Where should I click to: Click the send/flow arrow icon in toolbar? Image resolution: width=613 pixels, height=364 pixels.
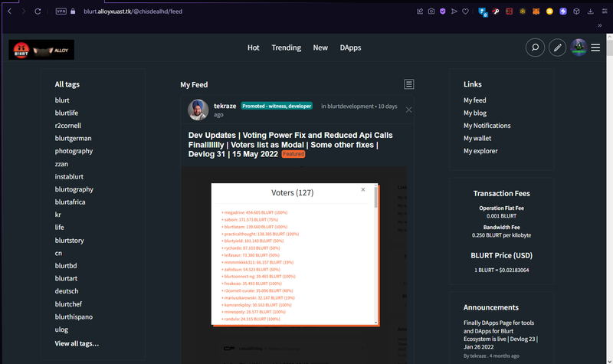[454, 11]
